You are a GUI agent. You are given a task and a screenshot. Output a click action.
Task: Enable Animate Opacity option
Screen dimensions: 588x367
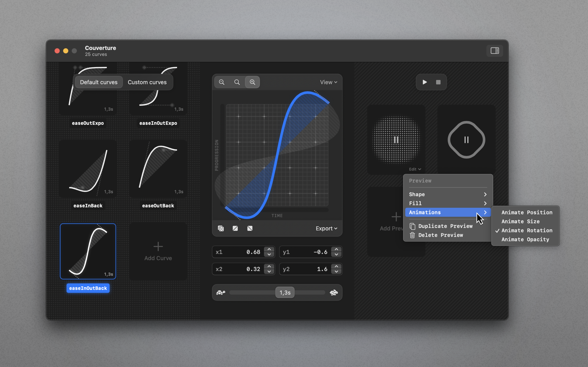pos(525,239)
